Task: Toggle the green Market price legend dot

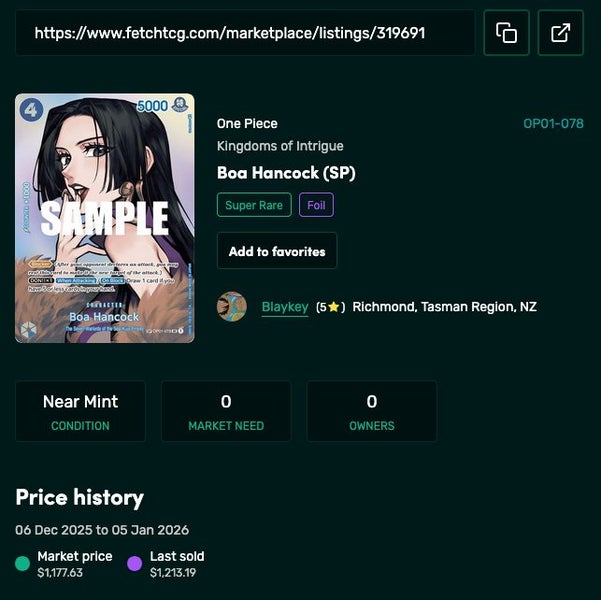Action: pos(22,564)
